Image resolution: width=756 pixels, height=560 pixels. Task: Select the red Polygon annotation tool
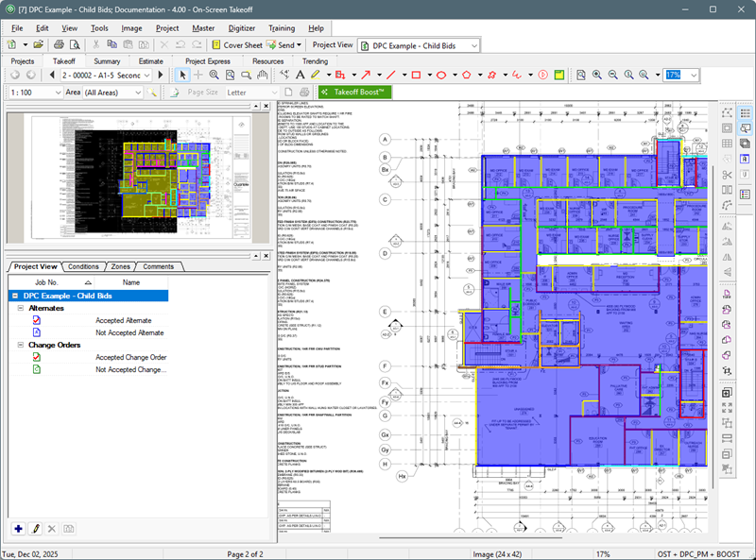coord(466,75)
